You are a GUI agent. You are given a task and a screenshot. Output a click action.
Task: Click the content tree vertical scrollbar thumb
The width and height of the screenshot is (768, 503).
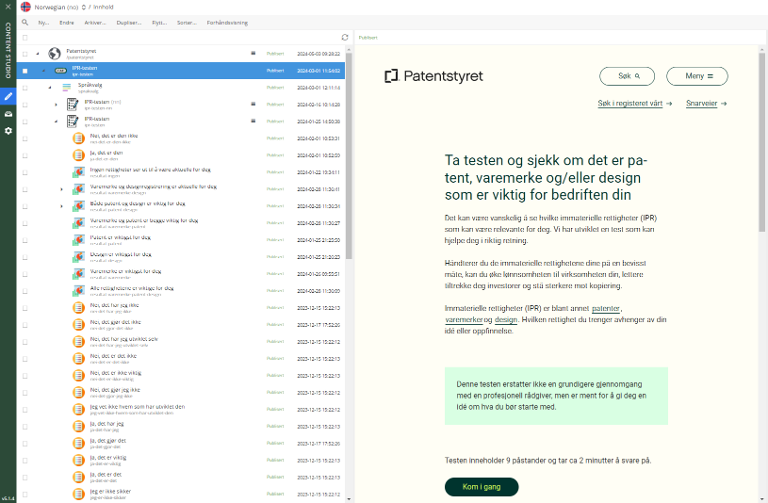(349, 156)
